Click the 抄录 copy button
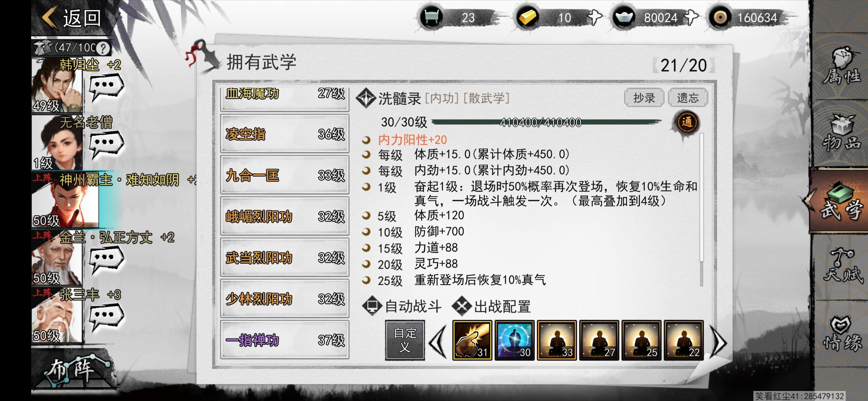Screen dimensions: 868x401 (x=644, y=98)
